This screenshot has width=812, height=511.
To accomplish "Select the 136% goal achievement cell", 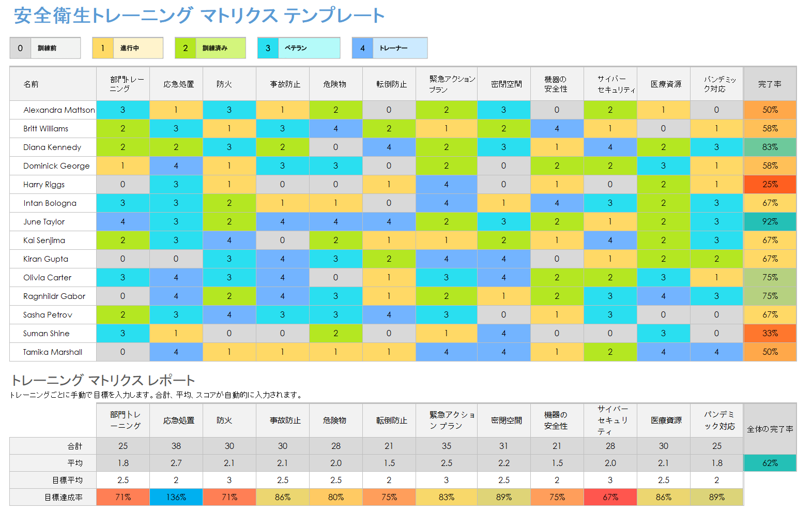I will 176,497.
